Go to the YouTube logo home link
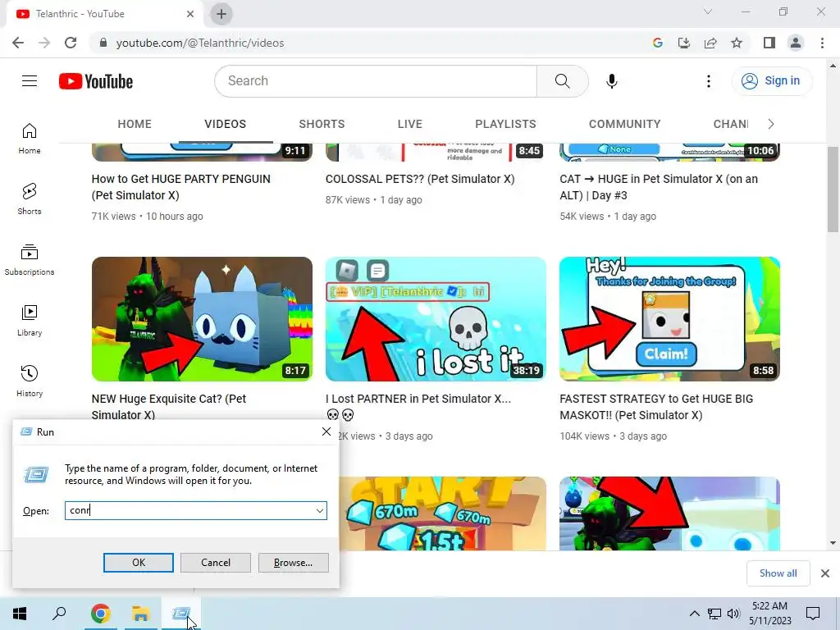The image size is (840, 630). [96, 81]
